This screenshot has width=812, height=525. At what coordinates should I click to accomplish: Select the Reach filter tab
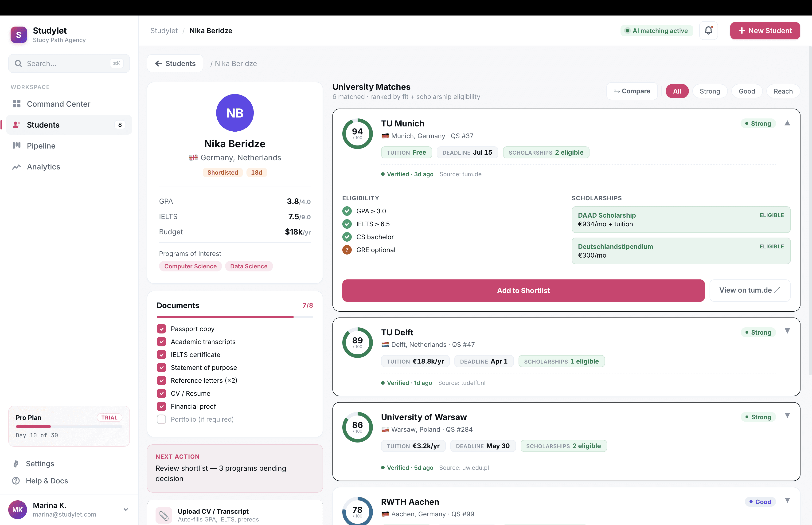click(783, 91)
